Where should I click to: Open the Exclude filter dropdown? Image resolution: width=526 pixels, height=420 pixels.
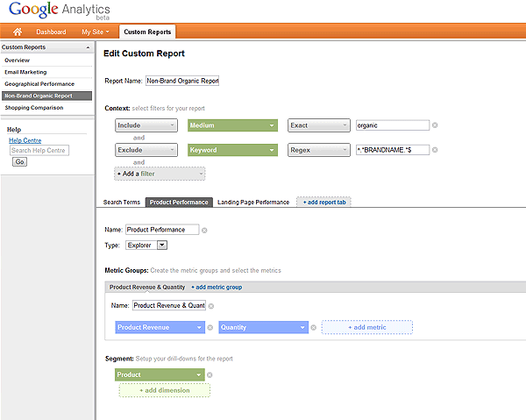(146, 150)
